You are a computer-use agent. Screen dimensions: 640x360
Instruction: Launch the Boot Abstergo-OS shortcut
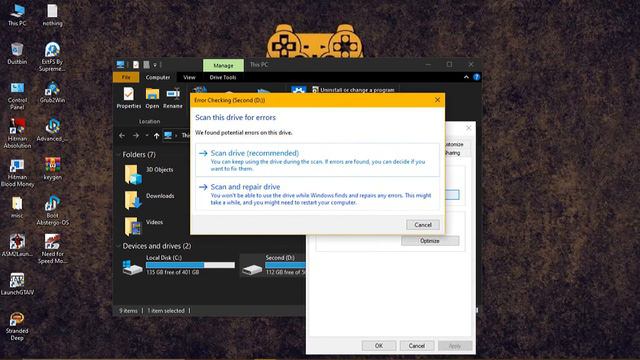pos(52,211)
